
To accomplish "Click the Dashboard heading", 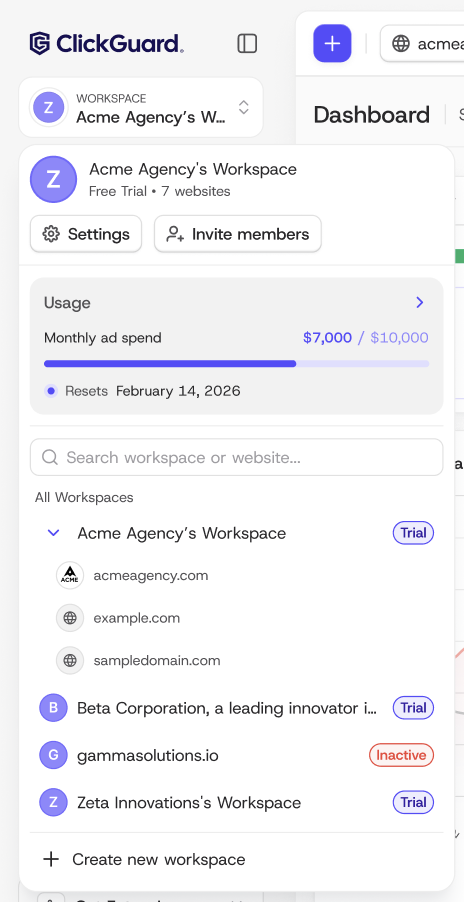I will pyautogui.click(x=371, y=114).
